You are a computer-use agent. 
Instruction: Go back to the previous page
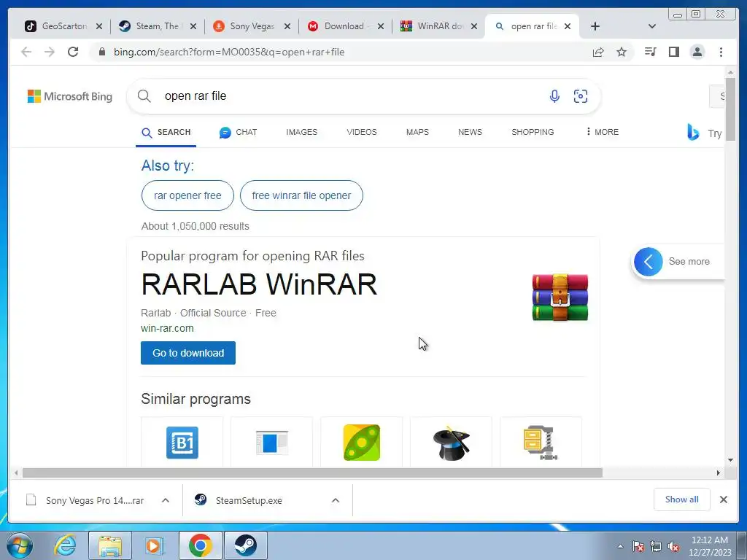click(26, 52)
